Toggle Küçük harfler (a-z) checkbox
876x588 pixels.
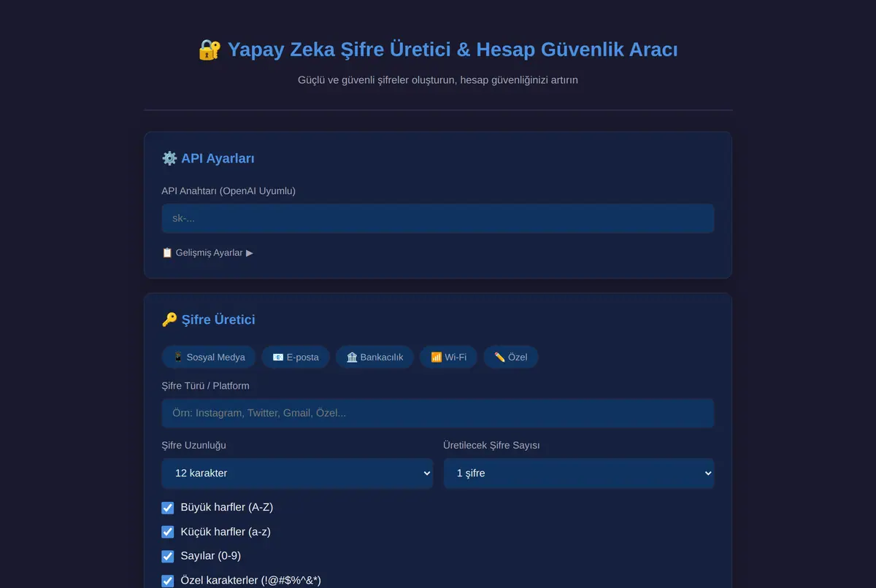[x=168, y=532]
